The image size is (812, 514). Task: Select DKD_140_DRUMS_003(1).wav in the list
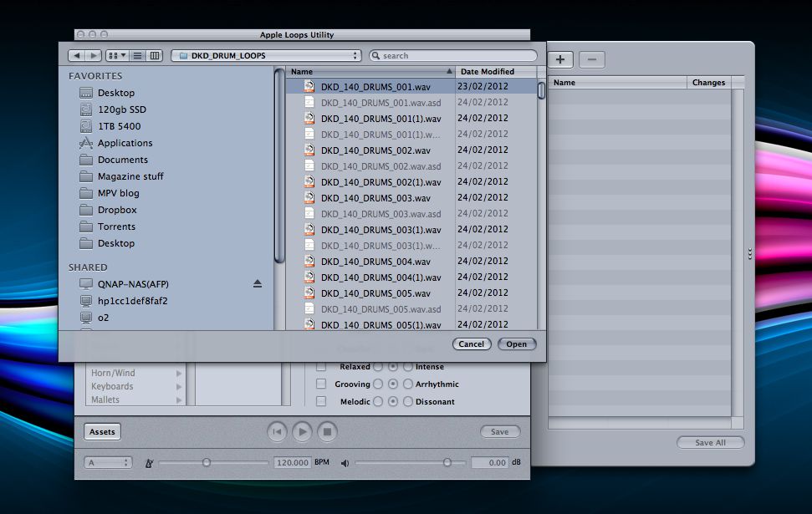(380, 229)
